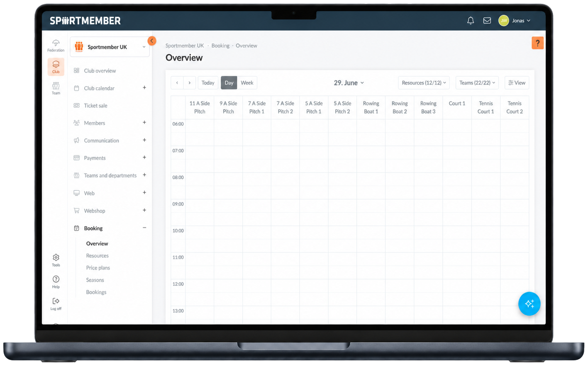Collapse the sidebar with orange arrow

(x=152, y=41)
